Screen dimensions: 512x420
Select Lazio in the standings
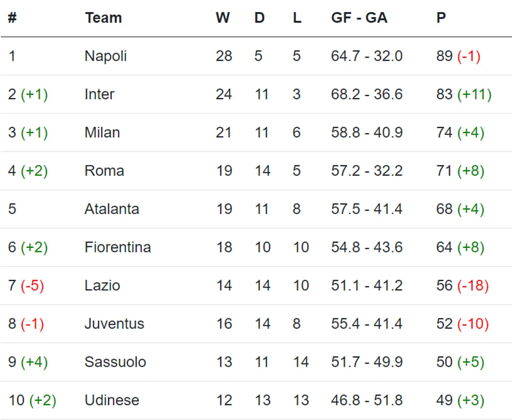point(102,286)
